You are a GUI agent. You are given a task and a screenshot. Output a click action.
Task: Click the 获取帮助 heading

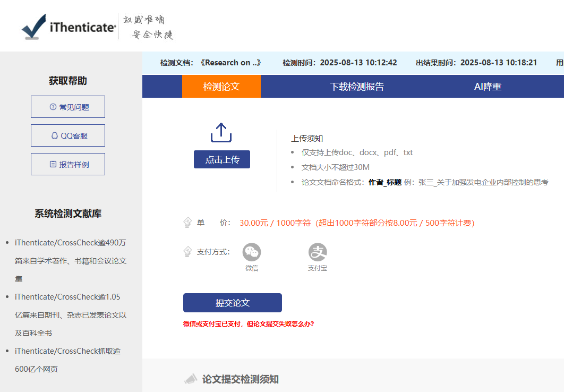tap(68, 81)
